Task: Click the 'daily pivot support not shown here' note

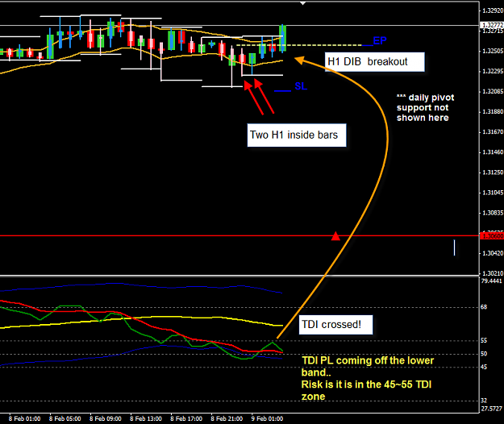Action: [425, 107]
